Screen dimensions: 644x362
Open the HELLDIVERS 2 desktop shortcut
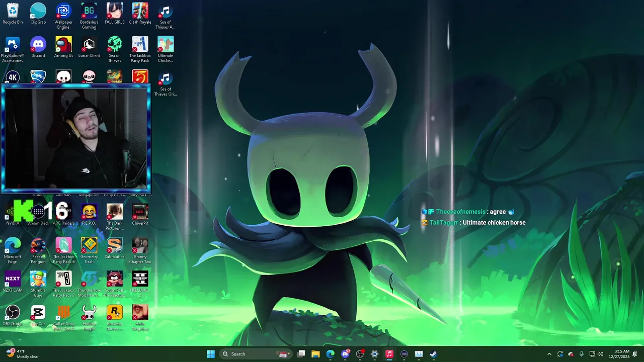click(x=140, y=285)
